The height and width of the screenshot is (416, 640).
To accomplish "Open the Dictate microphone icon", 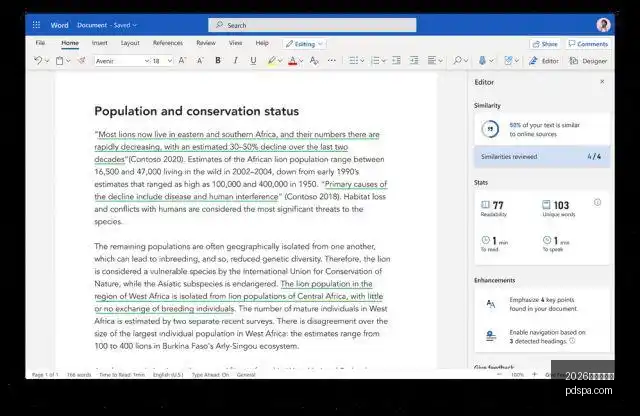I will pyautogui.click(x=482, y=61).
